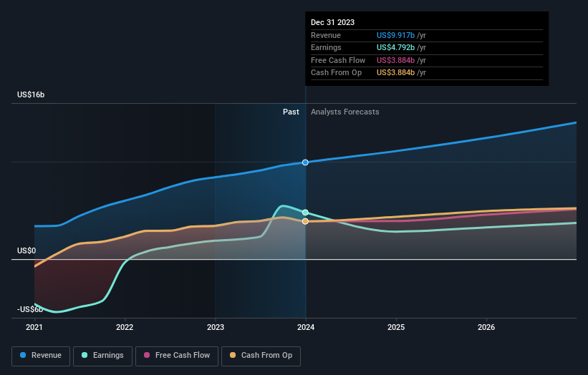The width and height of the screenshot is (588, 375).
Task: Click the US$16b y-axis label
Action: point(31,94)
